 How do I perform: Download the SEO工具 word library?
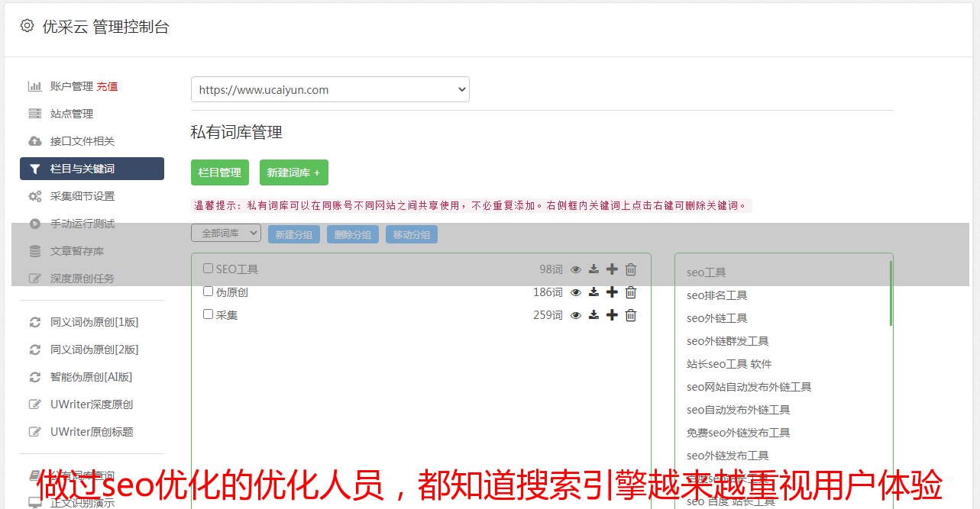point(593,269)
